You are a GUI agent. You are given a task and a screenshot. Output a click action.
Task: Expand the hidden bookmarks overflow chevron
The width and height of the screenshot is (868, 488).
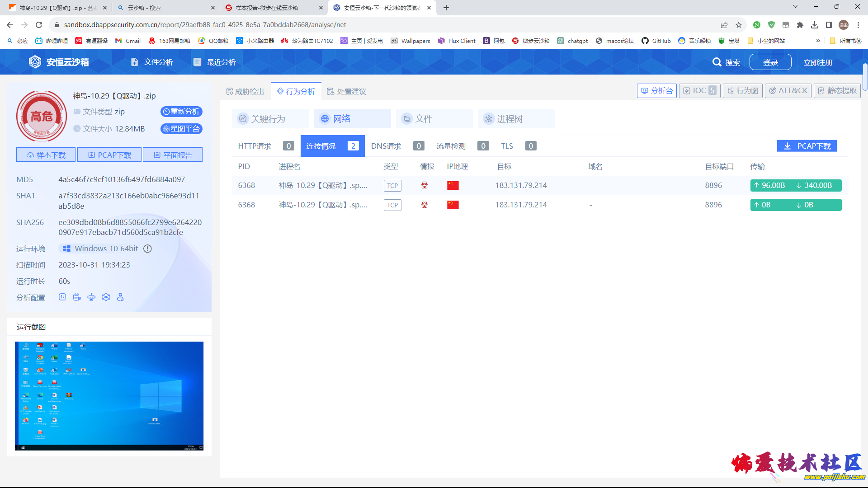(818, 41)
